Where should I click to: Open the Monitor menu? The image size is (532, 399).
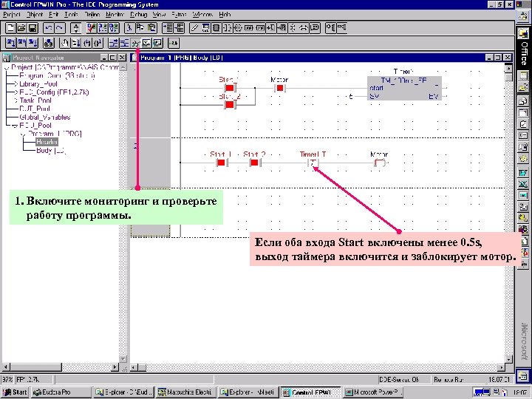coord(115,15)
